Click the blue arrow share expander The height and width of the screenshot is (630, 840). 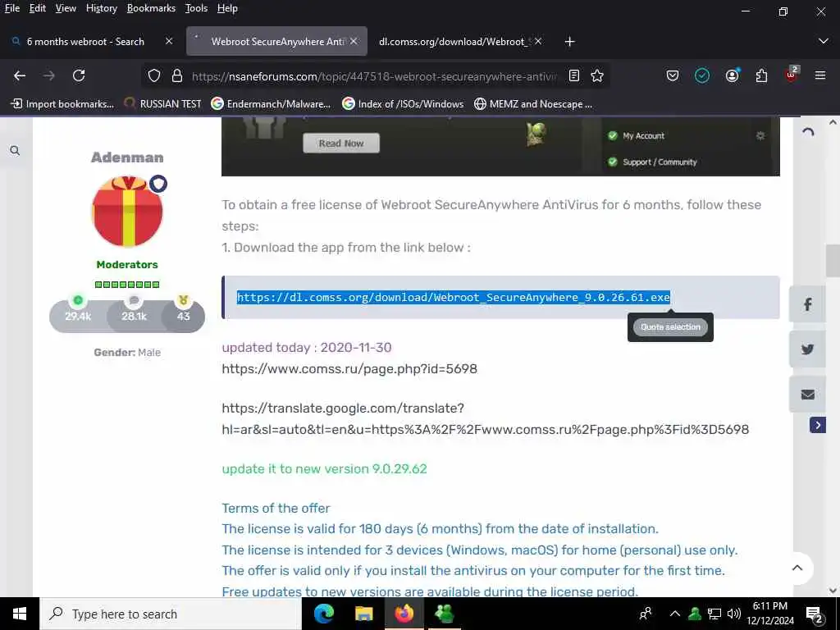(818, 426)
